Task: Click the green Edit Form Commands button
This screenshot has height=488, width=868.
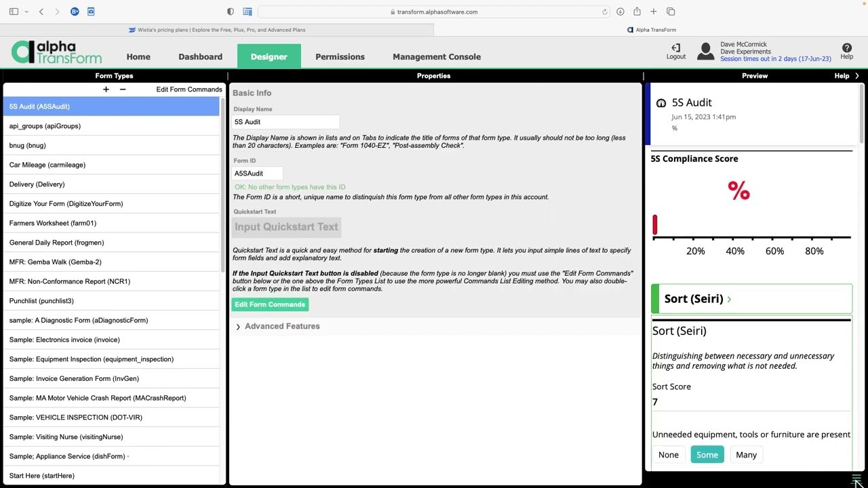Action: [x=270, y=305]
